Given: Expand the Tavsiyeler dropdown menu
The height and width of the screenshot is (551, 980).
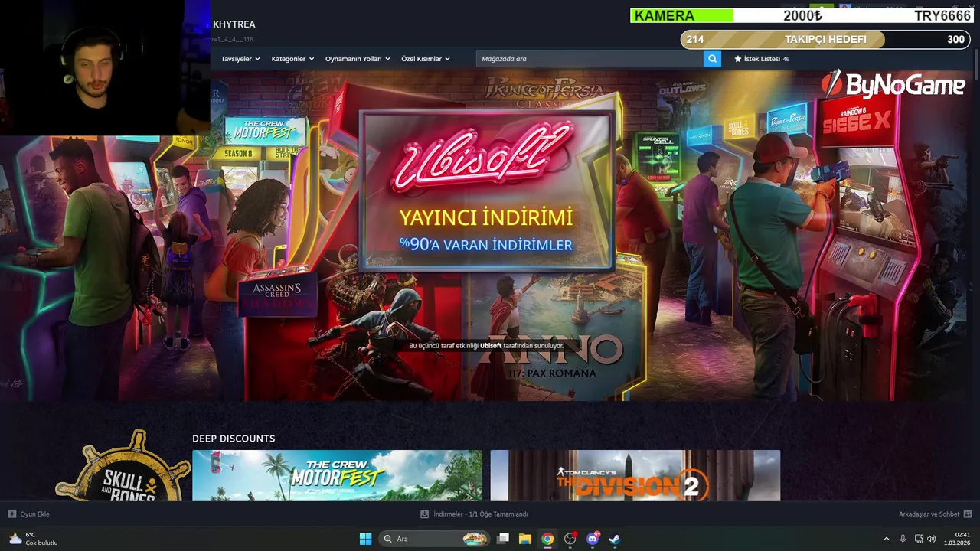Looking at the screenshot, I should [x=240, y=59].
